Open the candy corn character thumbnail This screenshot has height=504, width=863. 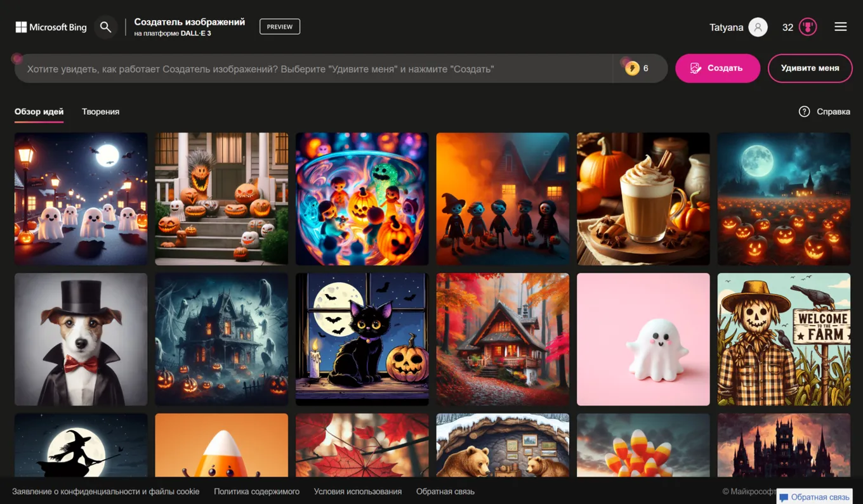pyautogui.click(x=221, y=445)
